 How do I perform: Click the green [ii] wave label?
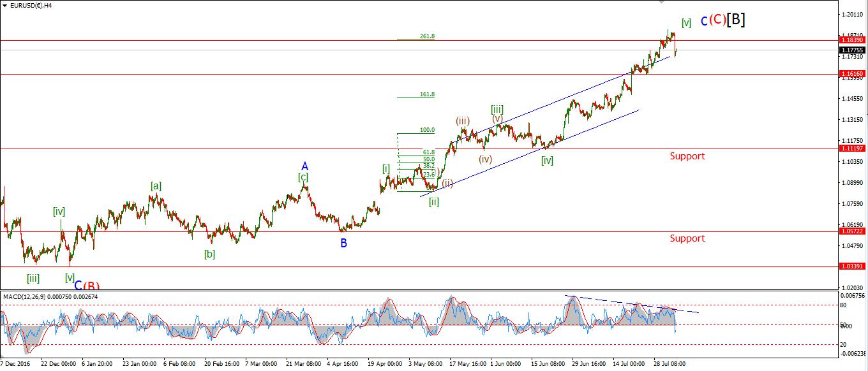(x=434, y=202)
